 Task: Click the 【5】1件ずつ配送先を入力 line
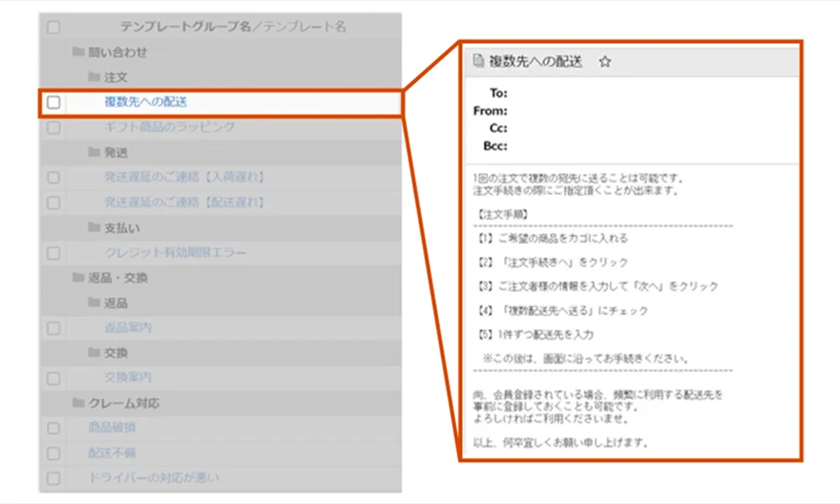click(x=534, y=334)
